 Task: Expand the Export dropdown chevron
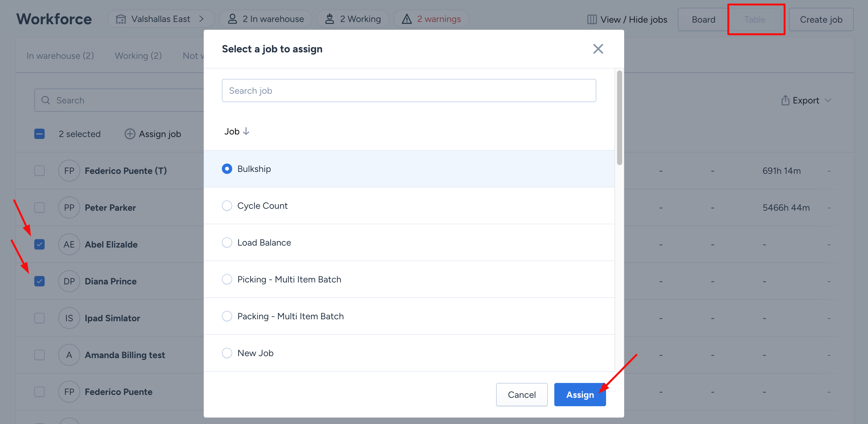[828, 101]
